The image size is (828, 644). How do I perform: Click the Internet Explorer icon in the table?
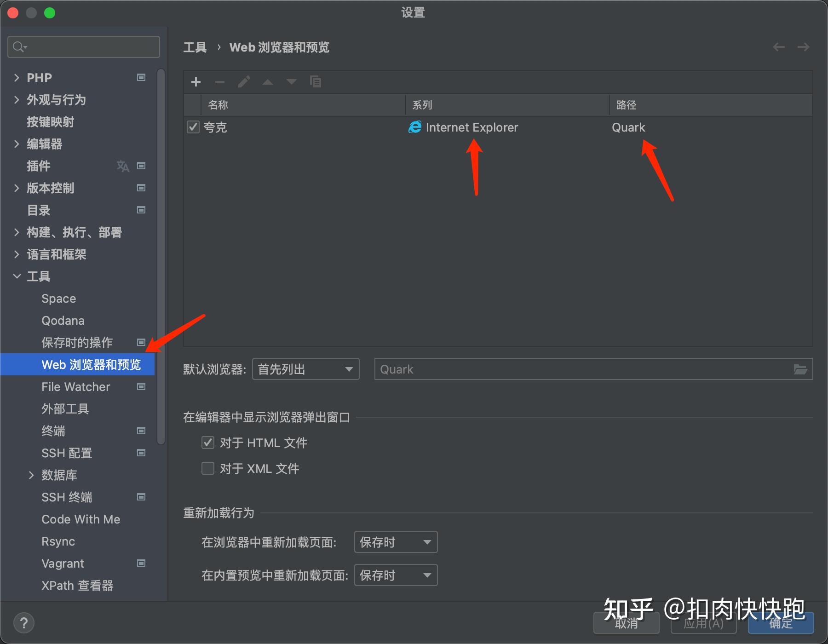pyautogui.click(x=415, y=127)
